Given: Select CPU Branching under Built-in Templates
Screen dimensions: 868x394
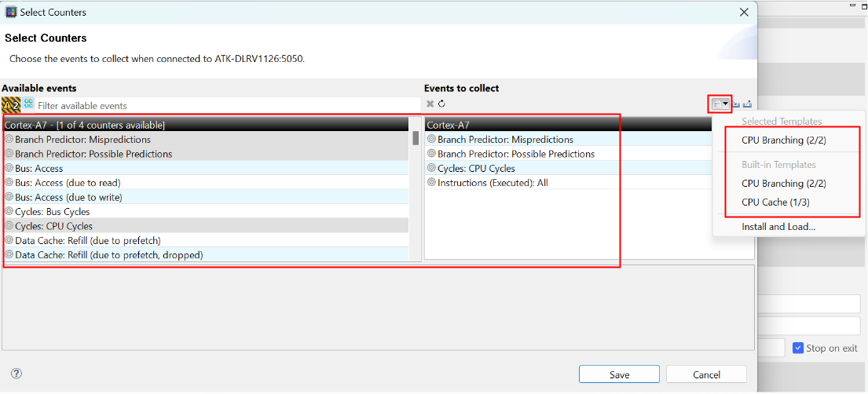Looking at the screenshot, I should click(x=783, y=184).
